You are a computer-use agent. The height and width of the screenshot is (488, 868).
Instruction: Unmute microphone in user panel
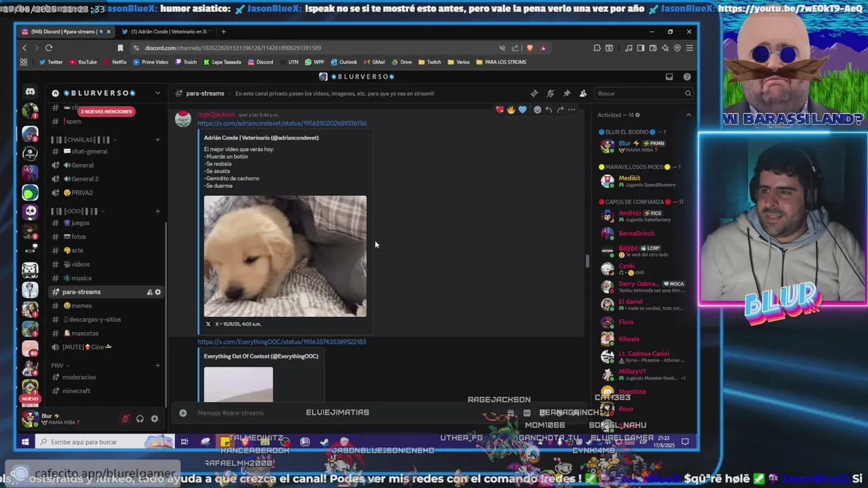[125, 419]
